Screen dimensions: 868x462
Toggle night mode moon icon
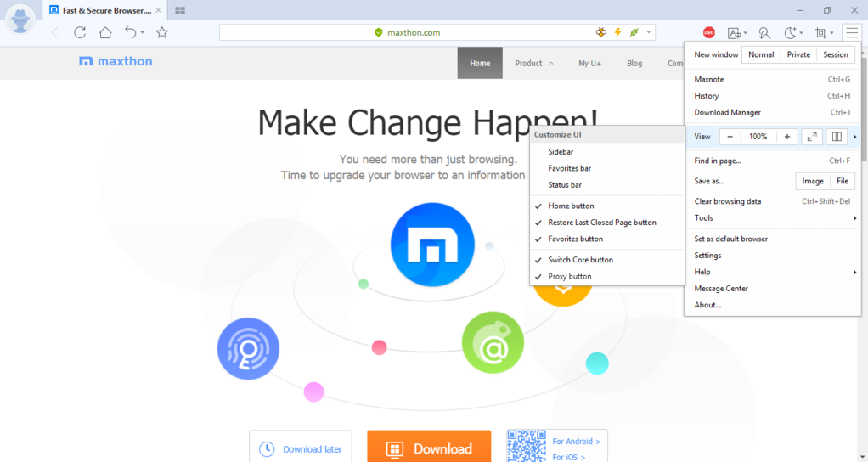(x=791, y=33)
